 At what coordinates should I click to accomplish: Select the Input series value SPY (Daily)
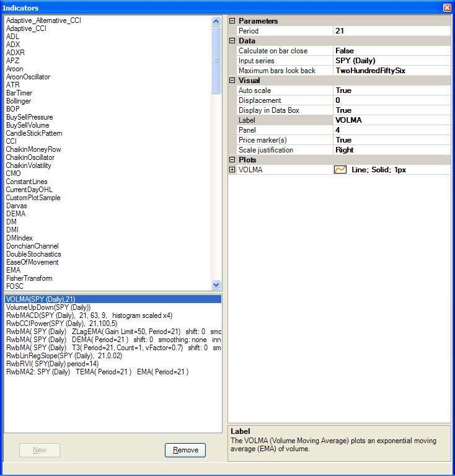coord(392,61)
